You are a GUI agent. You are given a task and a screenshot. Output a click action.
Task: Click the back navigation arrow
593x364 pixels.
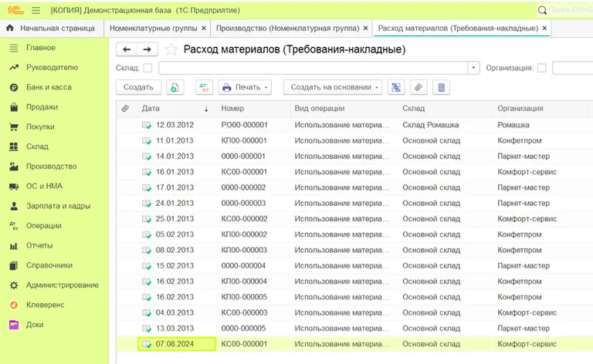click(x=127, y=49)
